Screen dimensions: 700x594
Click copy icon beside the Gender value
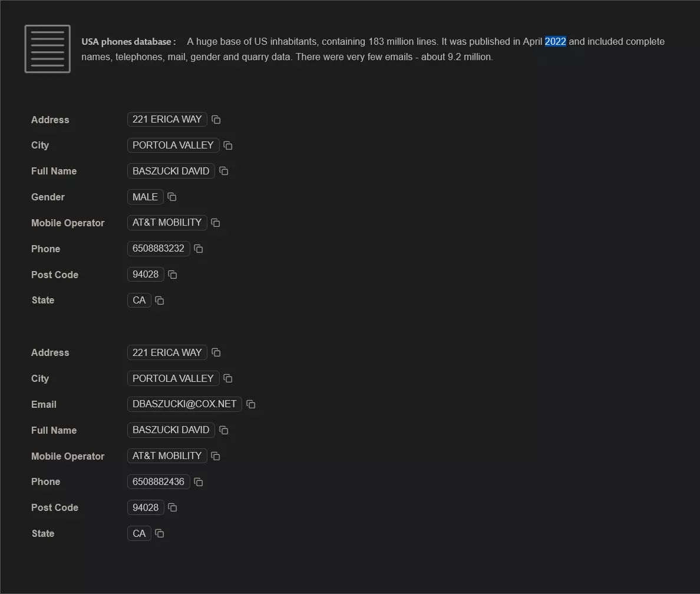(x=172, y=197)
